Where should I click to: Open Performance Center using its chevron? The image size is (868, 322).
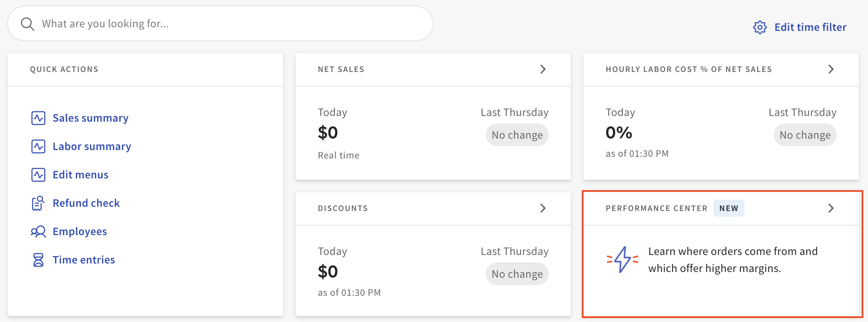click(831, 208)
